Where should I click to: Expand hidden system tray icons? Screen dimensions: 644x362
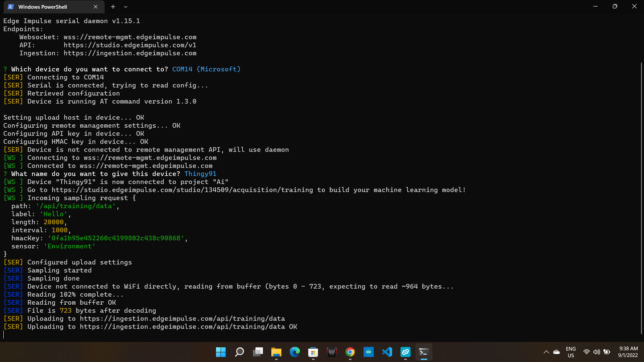546,352
